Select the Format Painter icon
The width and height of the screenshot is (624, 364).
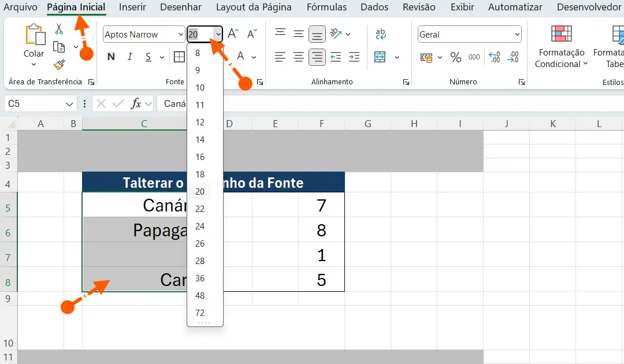tap(59, 65)
